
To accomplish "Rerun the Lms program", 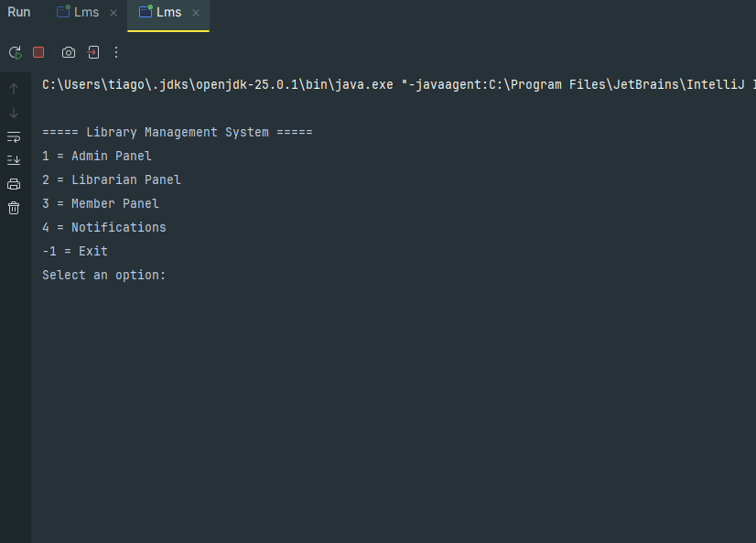I will pos(15,52).
